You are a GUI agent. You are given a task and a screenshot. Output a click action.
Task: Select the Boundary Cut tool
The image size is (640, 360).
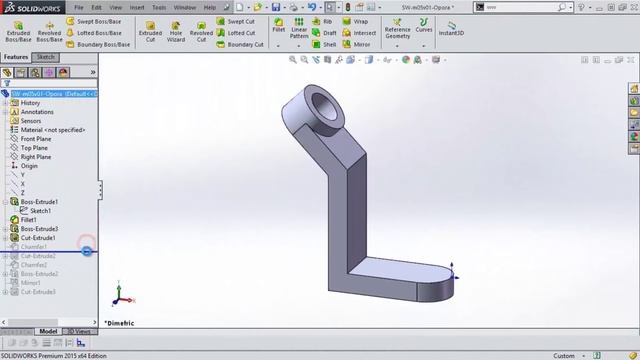(240, 44)
